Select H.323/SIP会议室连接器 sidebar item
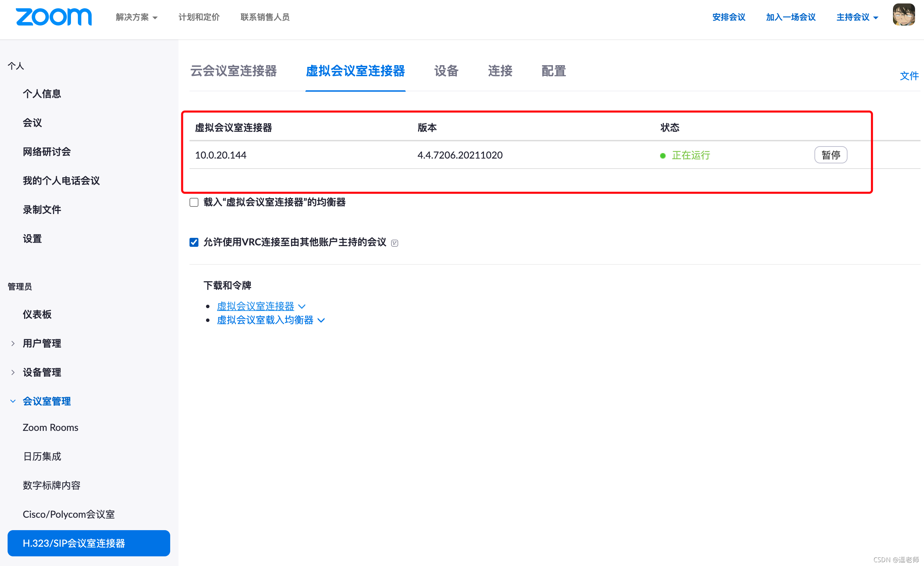 (89, 543)
